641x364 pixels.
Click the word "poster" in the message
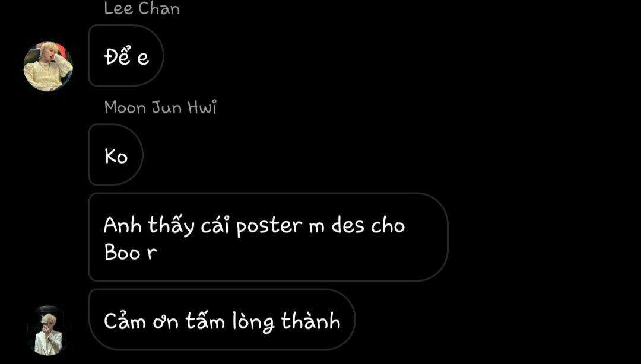[x=269, y=226]
